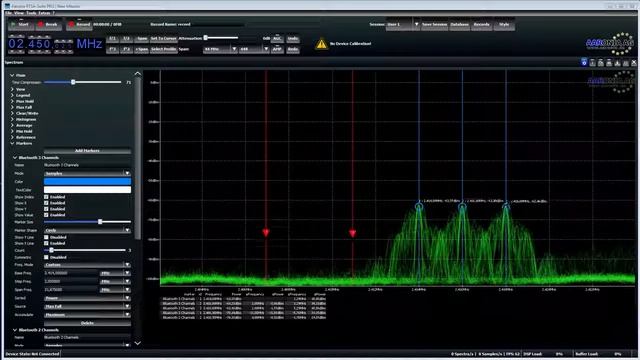Open the Sorted dropdown showing Power
The width and height of the screenshot is (640, 360).
point(87,298)
